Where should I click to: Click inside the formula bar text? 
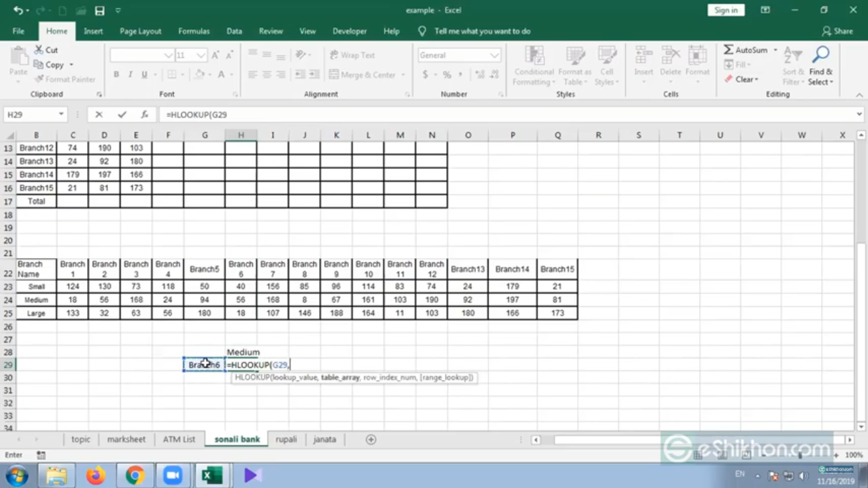pos(445,114)
